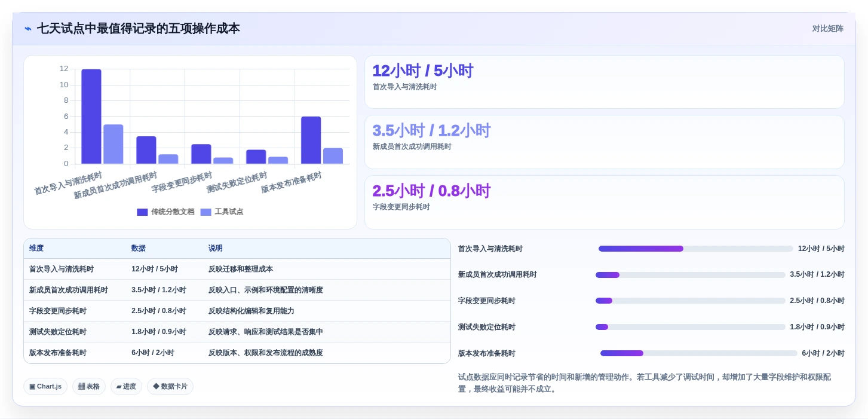The image size is (868, 419).
Task: Click progress value label 3.5小时 / 1.2小时
Action: pos(817,275)
